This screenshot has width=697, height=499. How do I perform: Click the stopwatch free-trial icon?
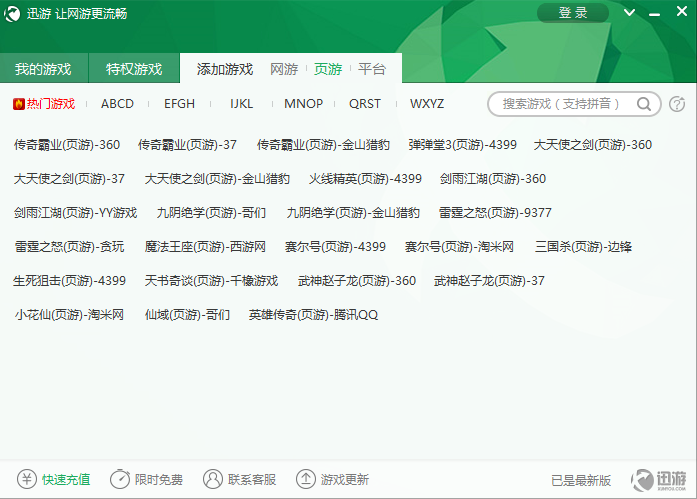(x=120, y=479)
